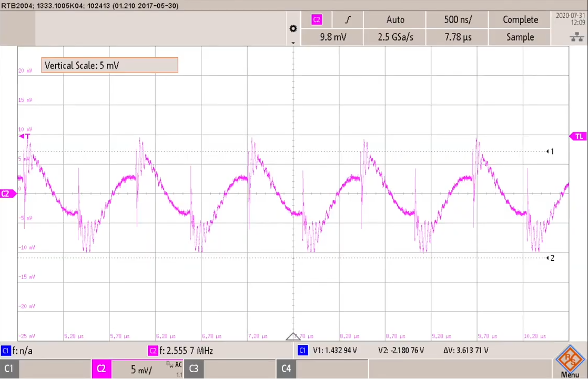
Task: Click the blue C1 cursor source badge
Action: point(302,351)
